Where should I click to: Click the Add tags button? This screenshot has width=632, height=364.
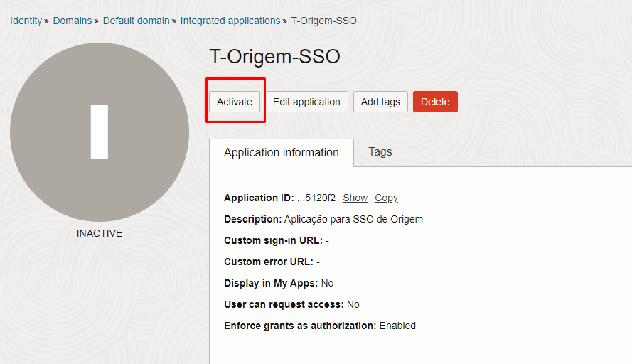[380, 102]
